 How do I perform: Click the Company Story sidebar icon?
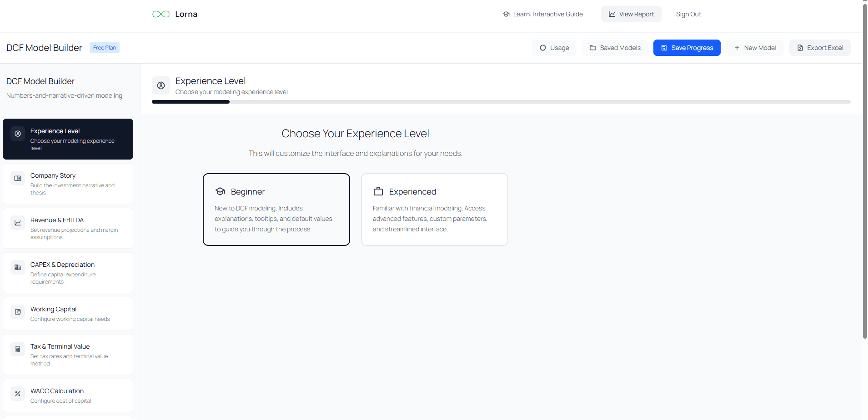[x=18, y=178]
